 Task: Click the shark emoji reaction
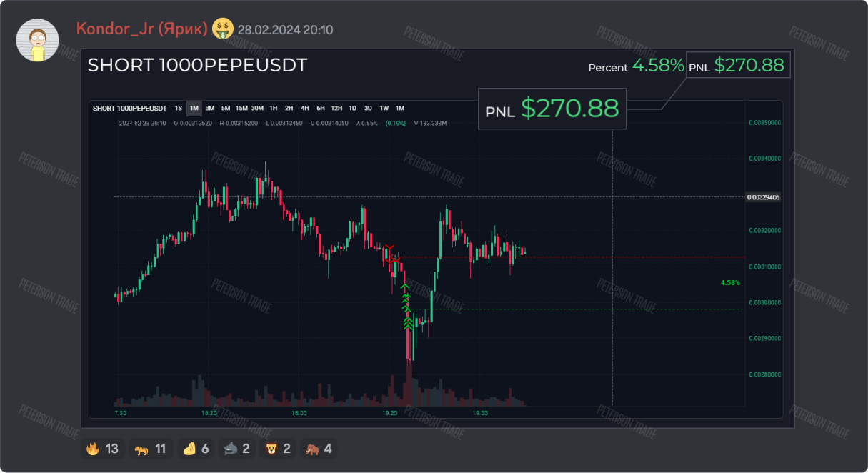(x=236, y=449)
